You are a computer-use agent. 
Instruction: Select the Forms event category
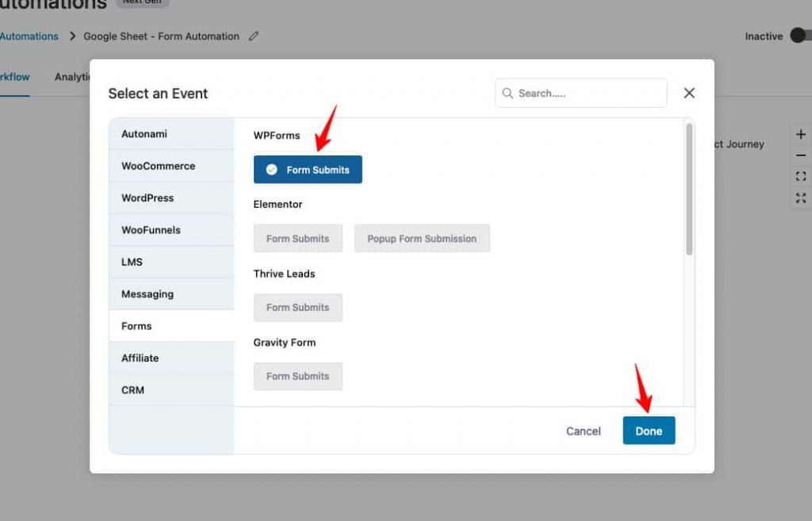171,326
